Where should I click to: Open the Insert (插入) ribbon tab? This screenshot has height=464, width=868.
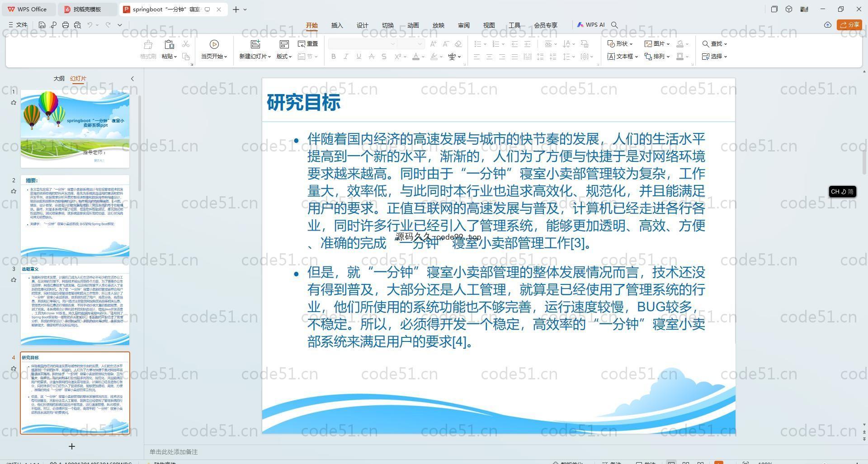pyautogui.click(x=337, y=25)
